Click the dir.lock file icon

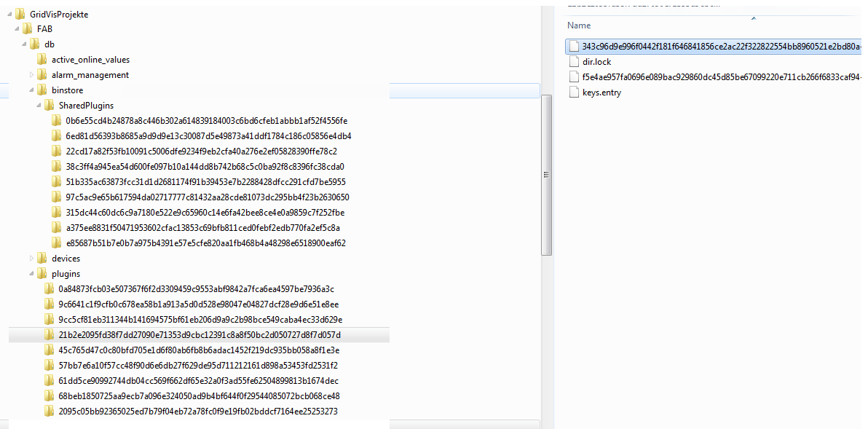pyautogui.click(x=574, y=62)
